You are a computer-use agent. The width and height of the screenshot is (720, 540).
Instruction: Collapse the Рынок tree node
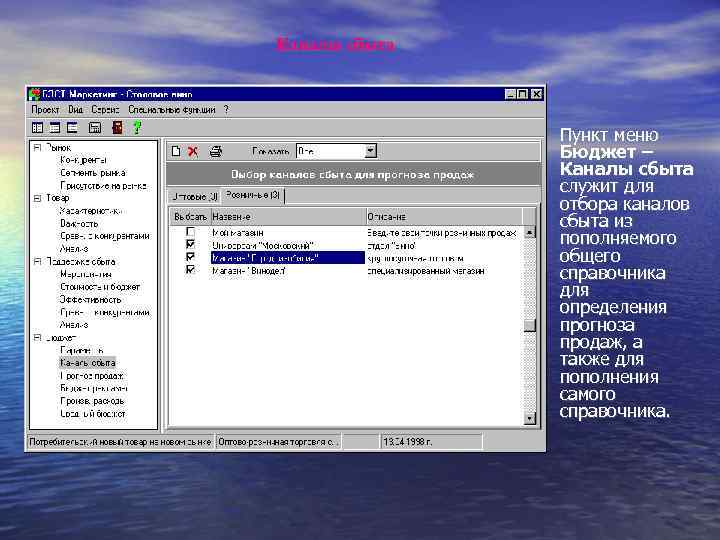coord(37,148)
